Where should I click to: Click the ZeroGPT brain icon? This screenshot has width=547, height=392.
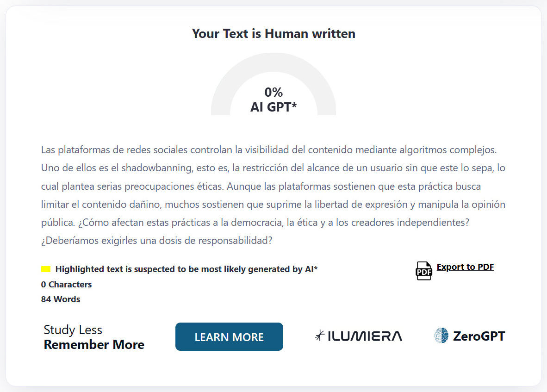(441, 336)
